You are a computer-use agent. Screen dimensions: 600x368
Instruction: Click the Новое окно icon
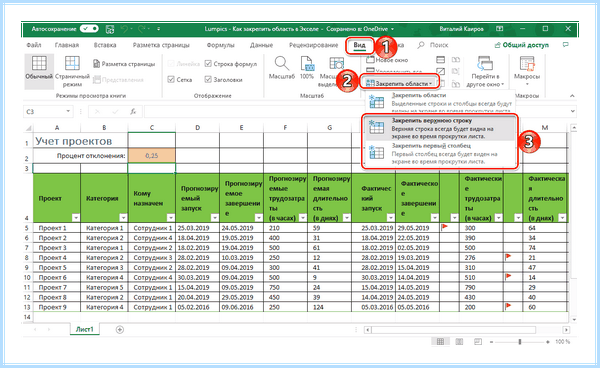(370, 60)
